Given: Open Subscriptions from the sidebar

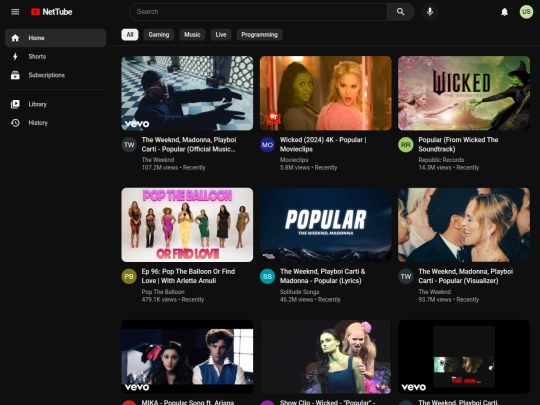Looking at the screenshot, I should [55, 75].
